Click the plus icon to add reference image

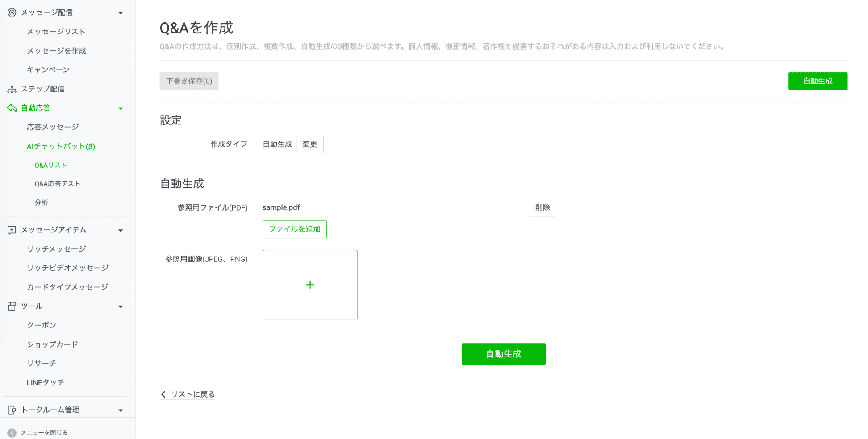click(310, 284)
